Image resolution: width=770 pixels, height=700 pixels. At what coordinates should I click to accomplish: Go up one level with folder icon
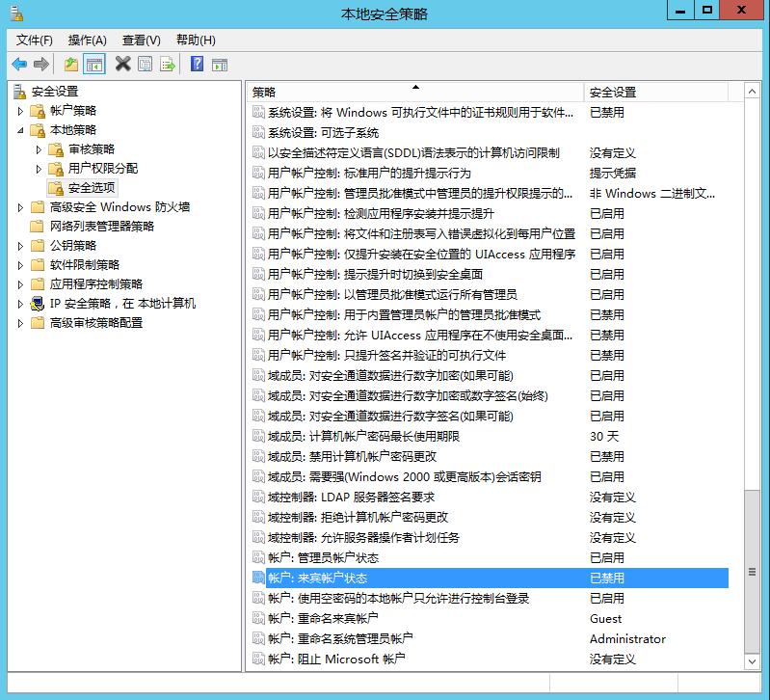click(71, 65)
